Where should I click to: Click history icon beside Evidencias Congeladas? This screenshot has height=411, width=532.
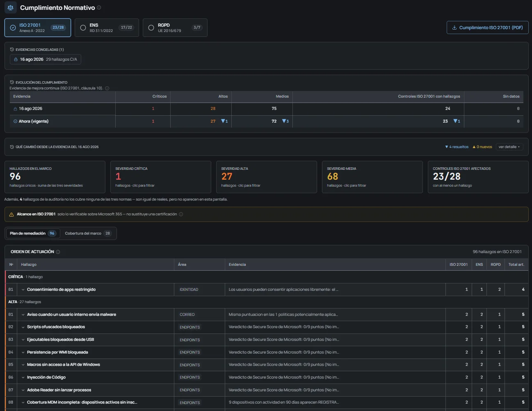12,49
